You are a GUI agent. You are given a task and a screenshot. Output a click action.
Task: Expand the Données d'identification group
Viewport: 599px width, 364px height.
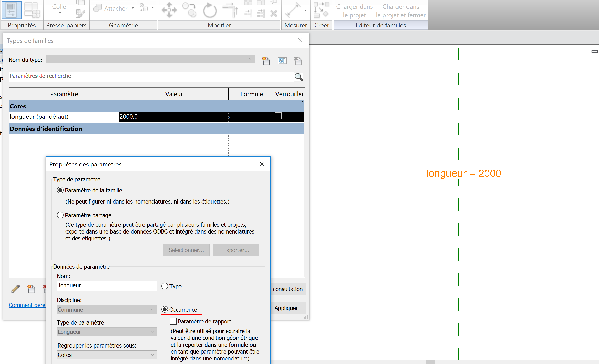302,125
